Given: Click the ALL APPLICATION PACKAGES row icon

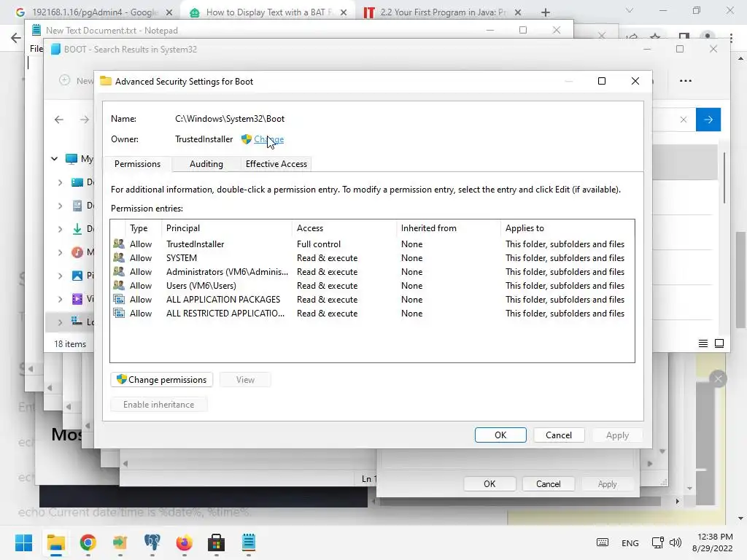Looking at the screenshot, I should 119,299.
